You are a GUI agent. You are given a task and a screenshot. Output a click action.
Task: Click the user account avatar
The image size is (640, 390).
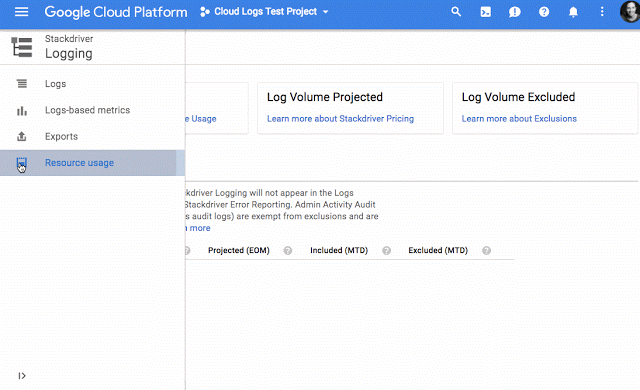tap(630, 12)
